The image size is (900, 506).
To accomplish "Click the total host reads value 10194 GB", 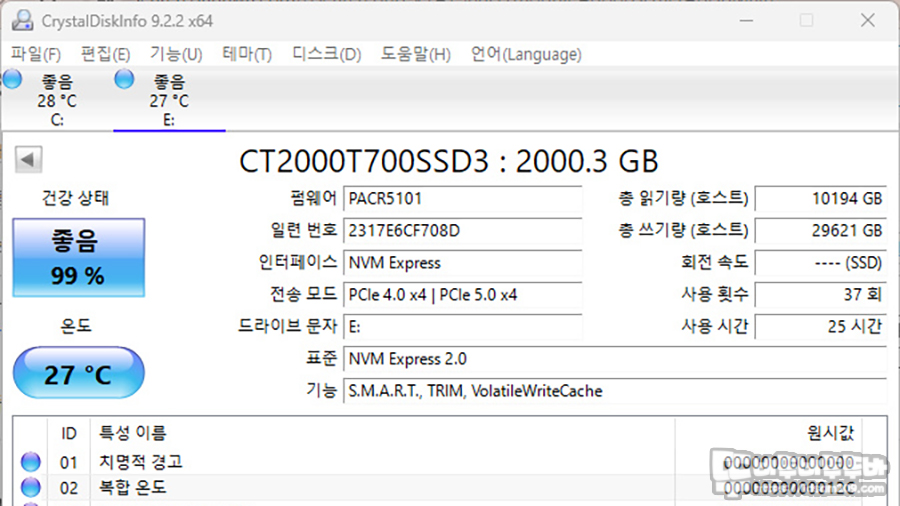I will pos(821,198).
